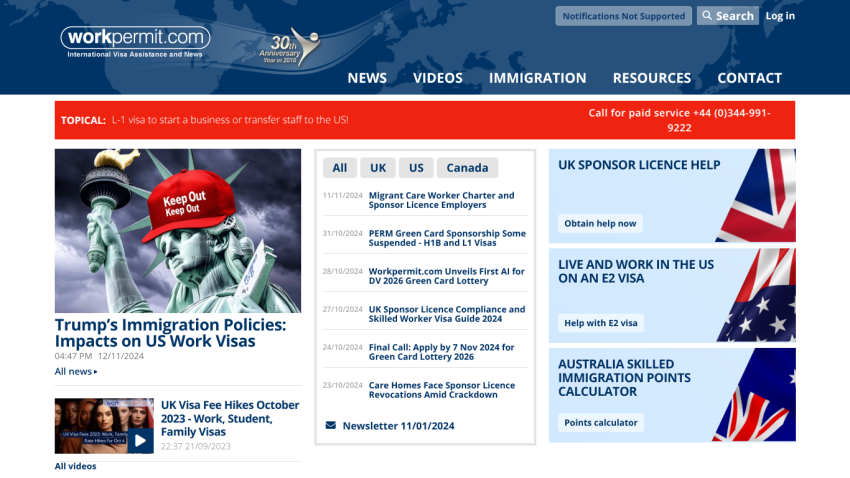Click the magnifier icon in Search
The height and width of the screenshot is (478, 850).
pos(707,16)
